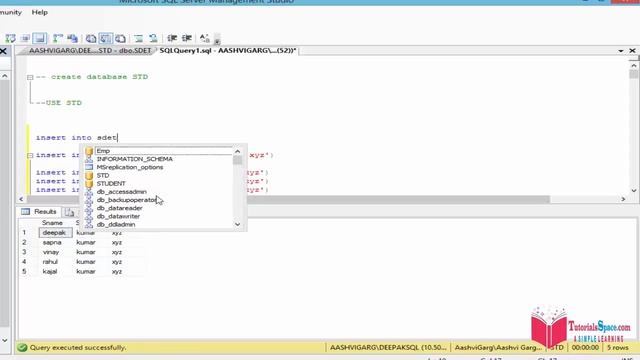Click STUDENT database icon in autocomplete
640x360 pixels.
[89, 184]
